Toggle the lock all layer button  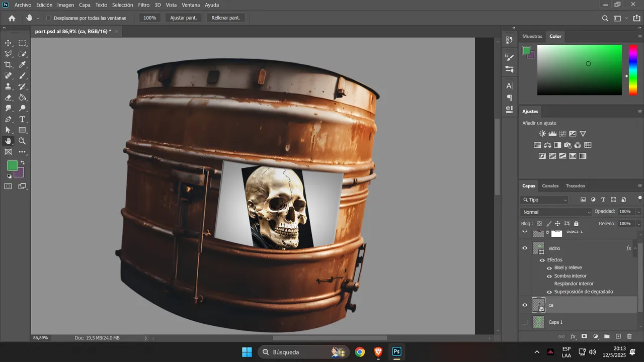point(576,224)
